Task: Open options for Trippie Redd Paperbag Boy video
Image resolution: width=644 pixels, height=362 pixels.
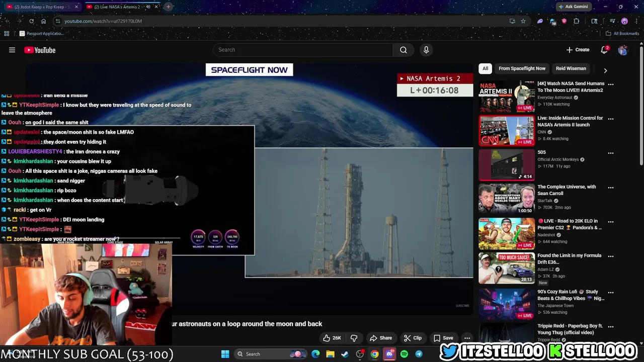Action: tap(611, 326)
